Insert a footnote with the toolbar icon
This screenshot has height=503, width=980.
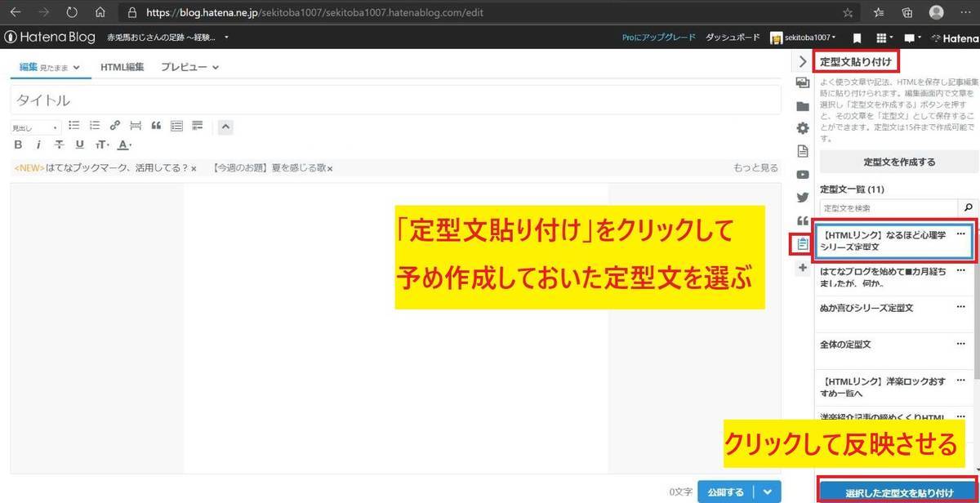coord(197,126)
